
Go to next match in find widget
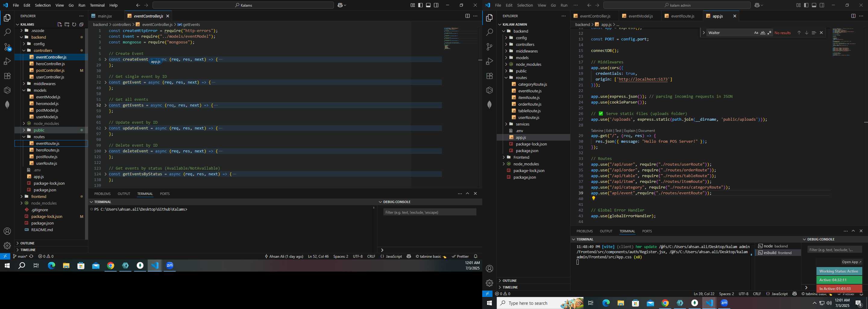(806, 33)
